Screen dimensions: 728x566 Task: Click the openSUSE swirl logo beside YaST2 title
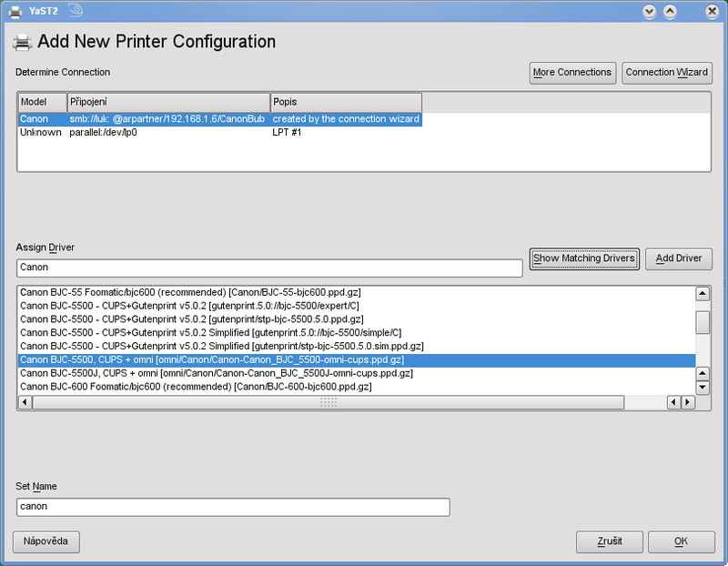point(76,10)
